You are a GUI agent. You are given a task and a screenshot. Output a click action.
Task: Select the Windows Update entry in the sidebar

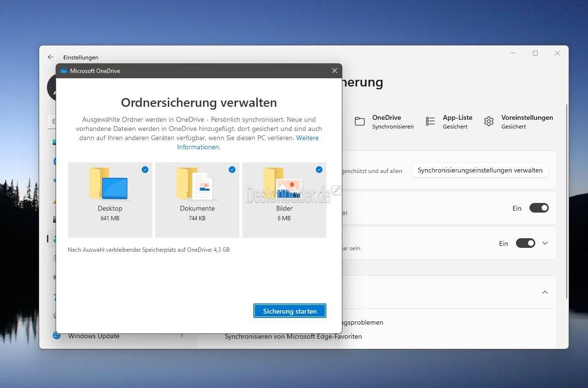click(93, 336)
